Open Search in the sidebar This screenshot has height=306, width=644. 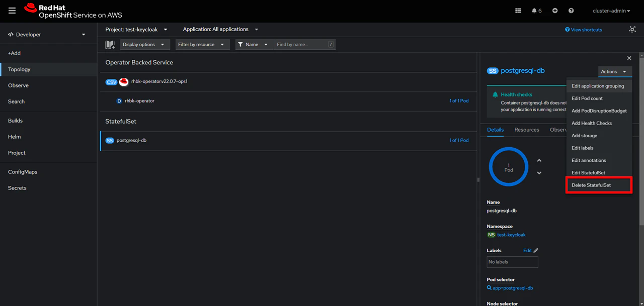point(48,101)
